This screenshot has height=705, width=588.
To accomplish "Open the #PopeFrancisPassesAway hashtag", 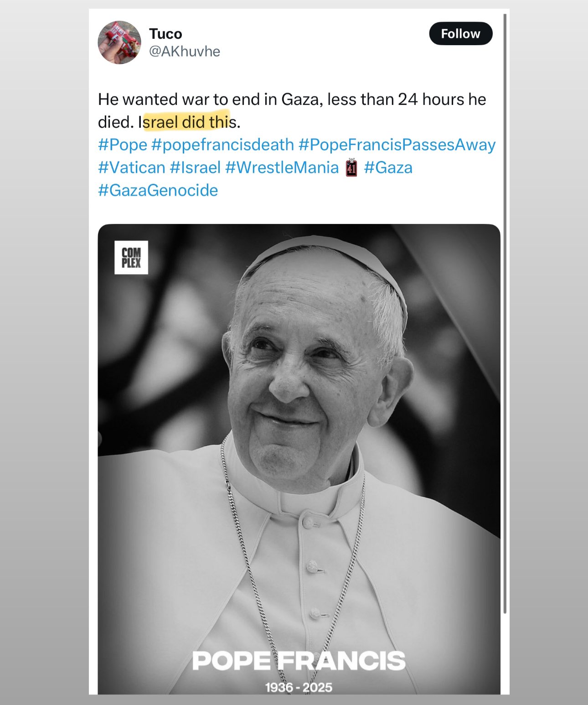I will click(397, 145).
